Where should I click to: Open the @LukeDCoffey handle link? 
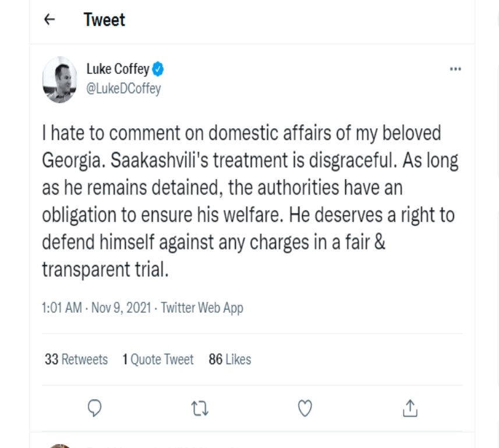tap(123, 89)
